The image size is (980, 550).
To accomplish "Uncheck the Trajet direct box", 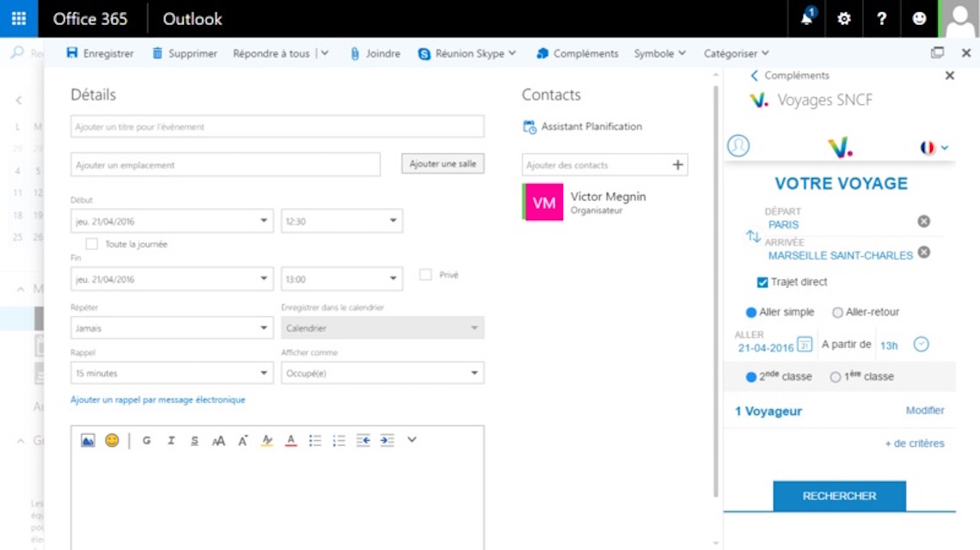I will tap(762, 282).
